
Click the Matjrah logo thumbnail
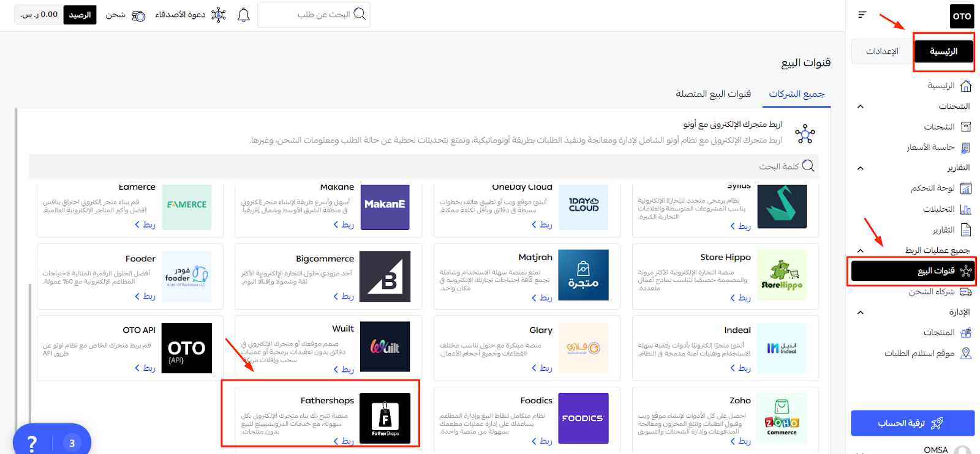(584, 275)
